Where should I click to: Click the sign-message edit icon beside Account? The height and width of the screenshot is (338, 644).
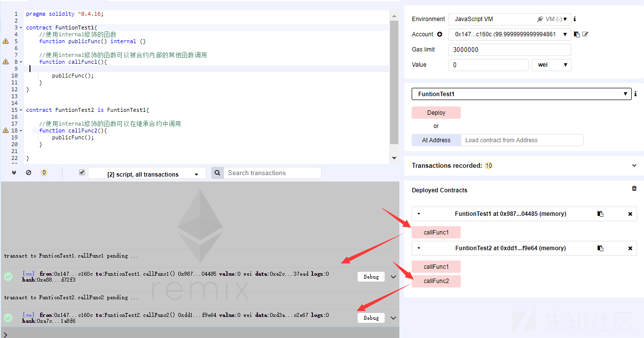coord(585,34)
